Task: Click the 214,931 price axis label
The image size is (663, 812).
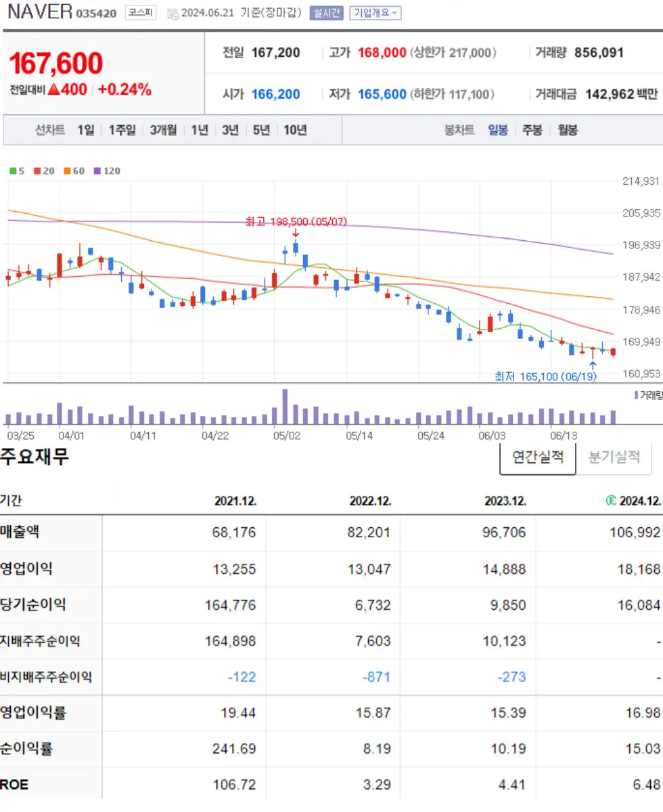Action: (641, 181)
